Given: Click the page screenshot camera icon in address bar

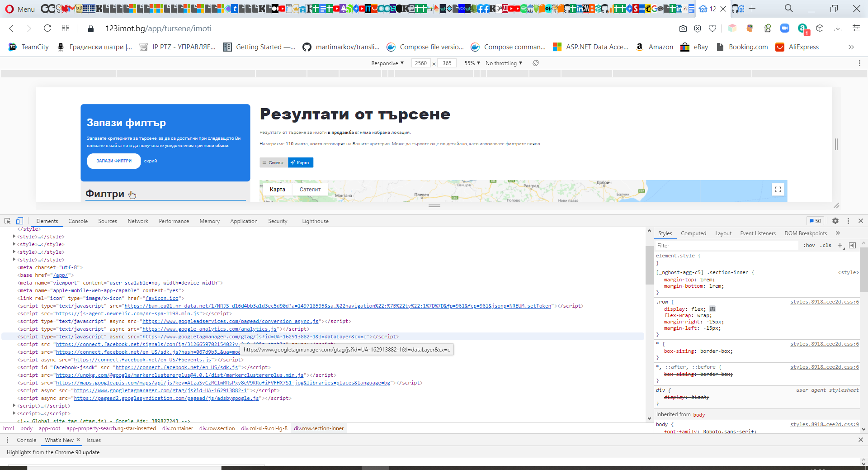Looking at the screenshot, I should click(683, 28).
